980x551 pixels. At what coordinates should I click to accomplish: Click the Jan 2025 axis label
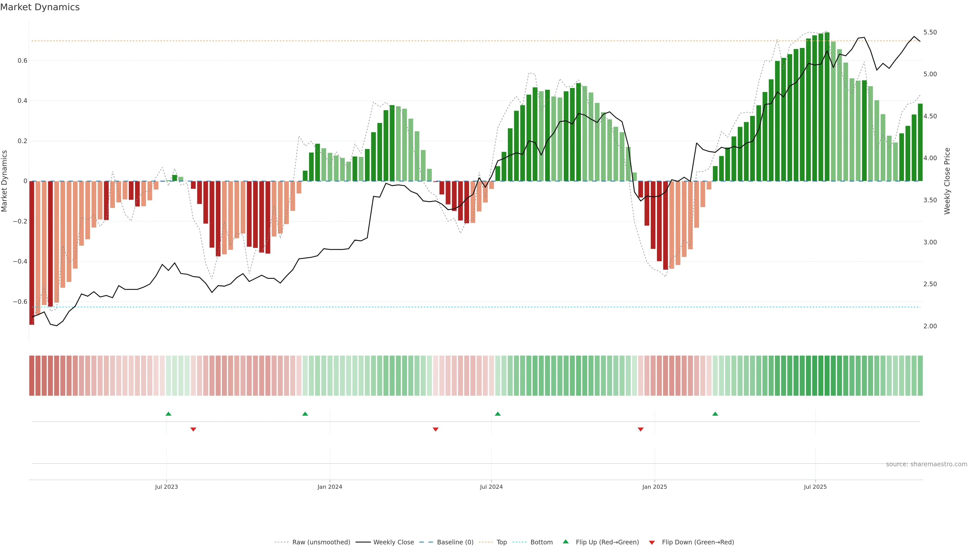pos(654,487)
